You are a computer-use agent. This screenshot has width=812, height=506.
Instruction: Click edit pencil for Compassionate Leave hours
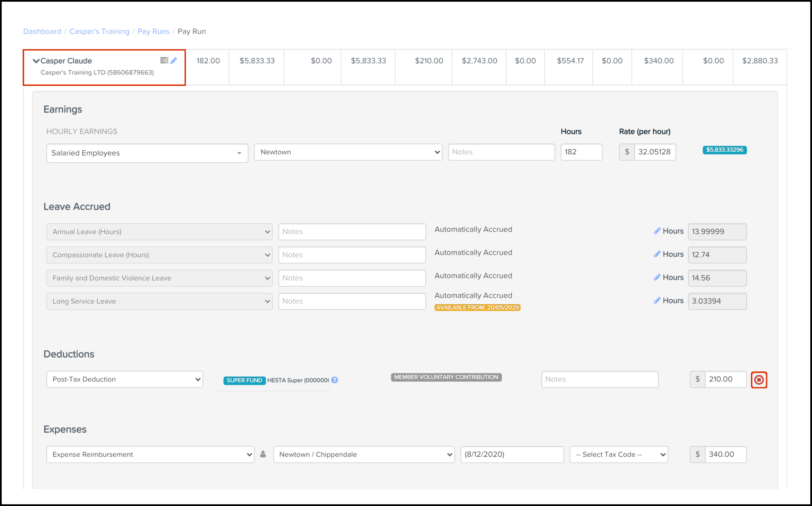[657, 254]
